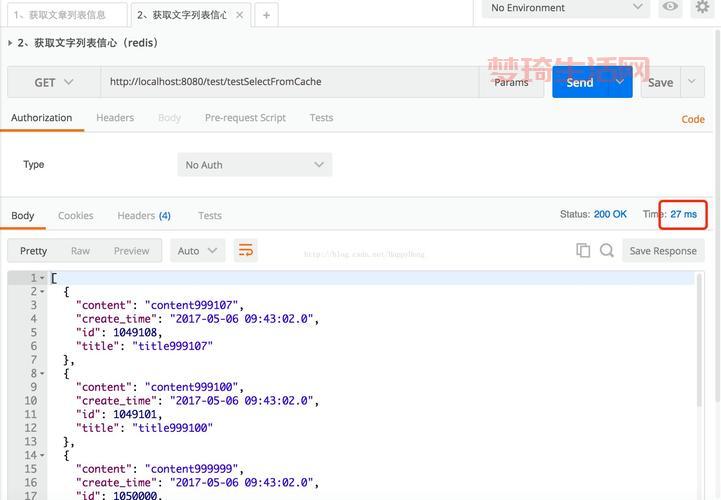
Task: Open the Authorization tab
Action: tap(42, 118)
